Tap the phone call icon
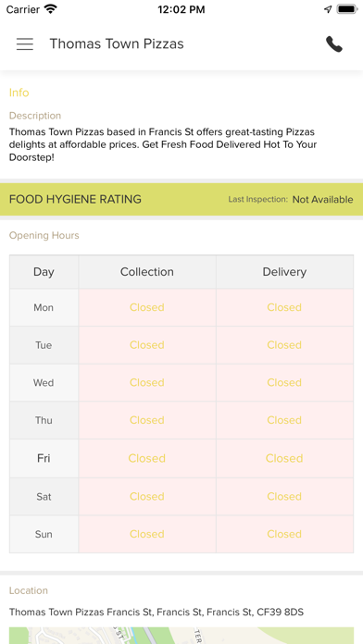This screenshot has height=644, width=363. coord(333,43)
